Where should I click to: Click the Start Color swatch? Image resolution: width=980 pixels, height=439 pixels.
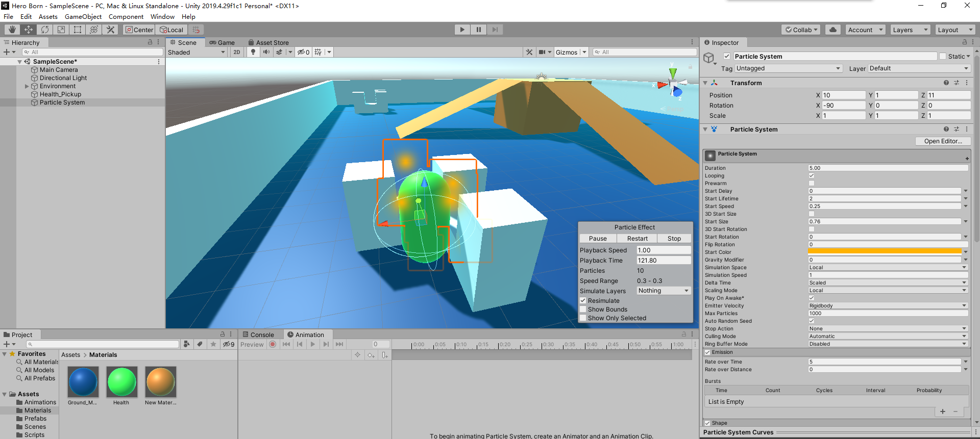click(885, 252)
